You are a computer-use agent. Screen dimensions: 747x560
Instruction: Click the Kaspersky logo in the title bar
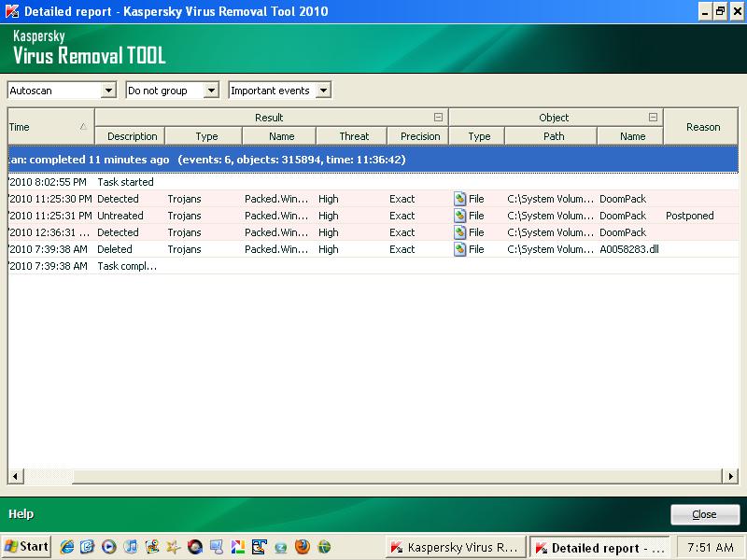click(x=12, y=11)
